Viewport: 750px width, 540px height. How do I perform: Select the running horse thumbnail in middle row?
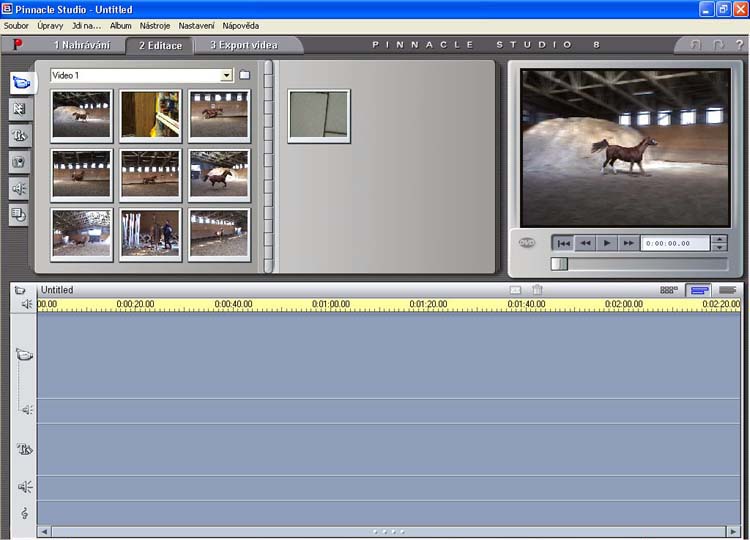click(219, 175)
